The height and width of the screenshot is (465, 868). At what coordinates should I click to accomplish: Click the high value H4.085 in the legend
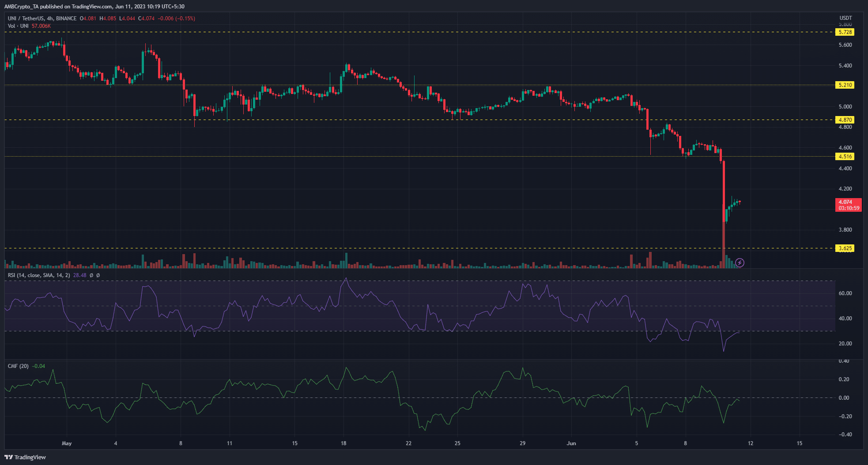(x=108, y=19)
